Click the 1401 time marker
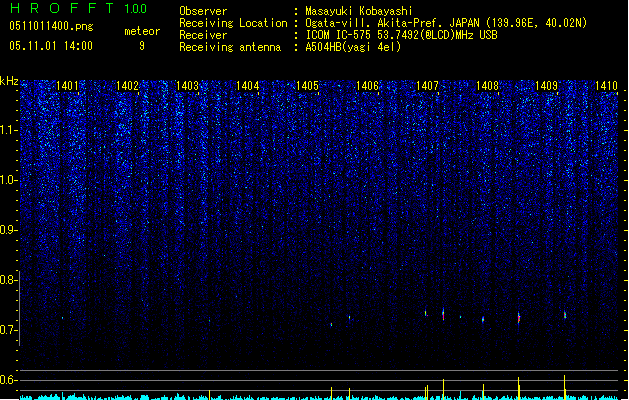This screenshot has width=629, height=400. point(67,85)
